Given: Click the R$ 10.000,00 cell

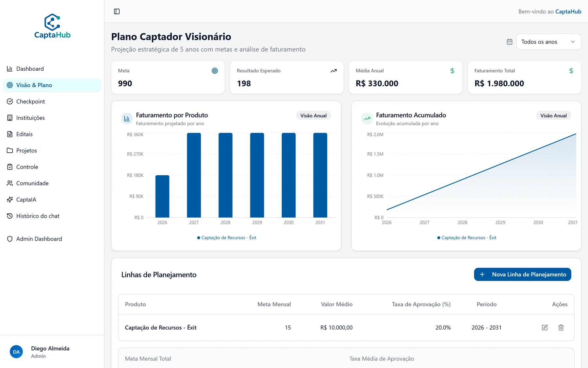Looking at the screenshot, I should point(336,327).
